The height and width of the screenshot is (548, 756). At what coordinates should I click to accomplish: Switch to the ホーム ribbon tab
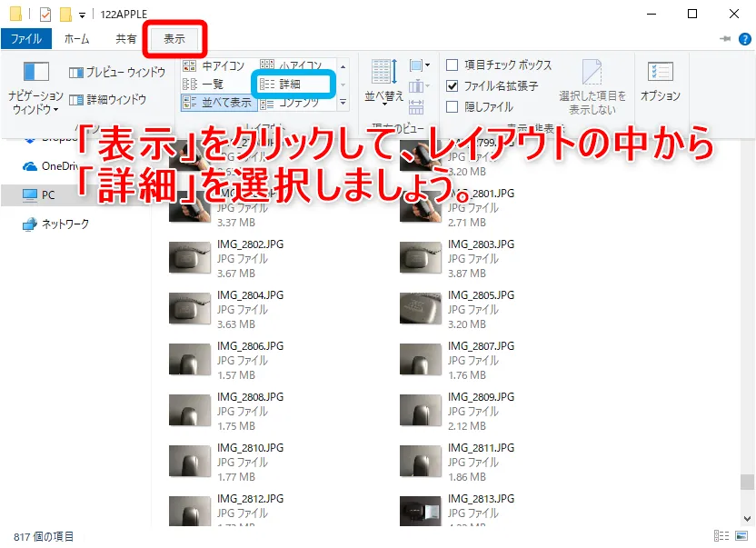pyautogui.click(x=76, y=38)
